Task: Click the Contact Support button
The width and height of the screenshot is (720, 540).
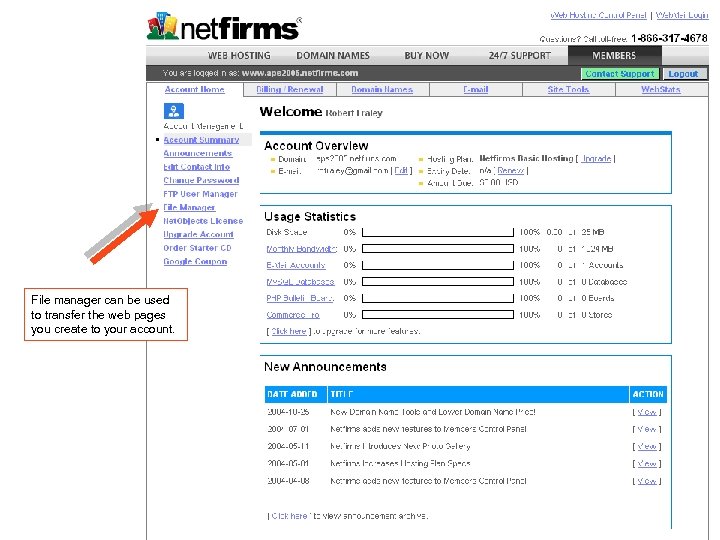Action: (x=620, y=73)
